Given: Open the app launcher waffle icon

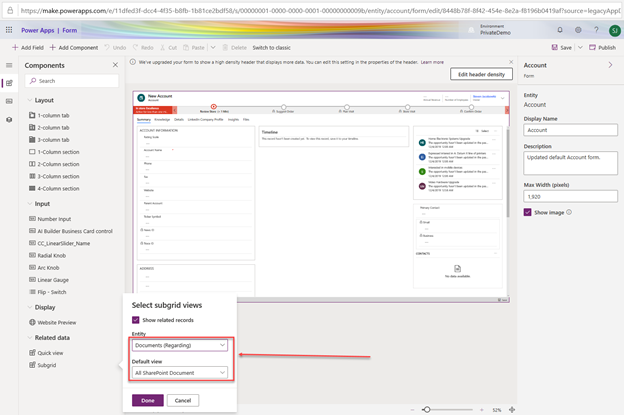Looking at the screenshot, I should click(x=11, y=30).
